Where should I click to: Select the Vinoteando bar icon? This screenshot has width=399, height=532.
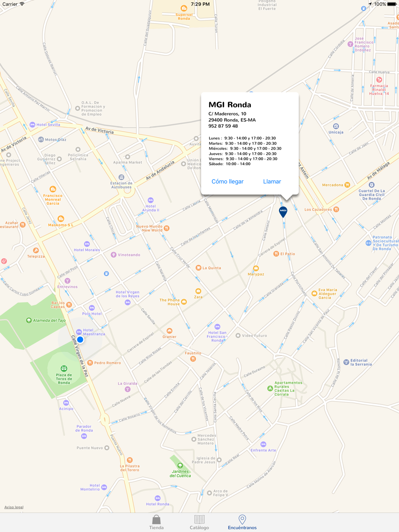pyautogui.click(x=113, y=254)
